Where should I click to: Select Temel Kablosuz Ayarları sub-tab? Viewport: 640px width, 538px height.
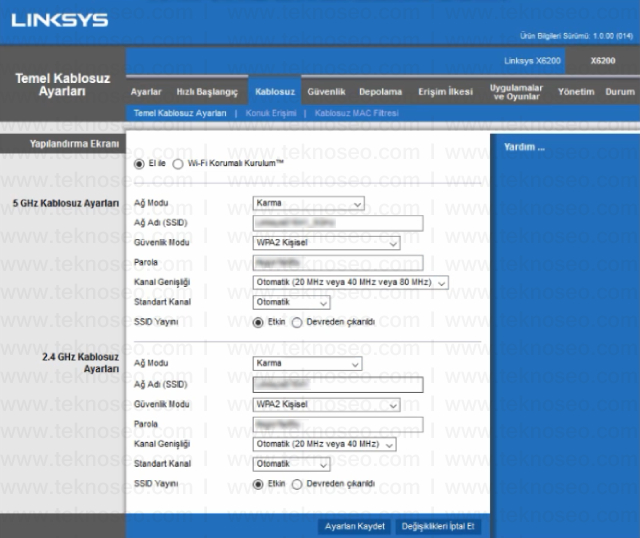tap(180, 113)
